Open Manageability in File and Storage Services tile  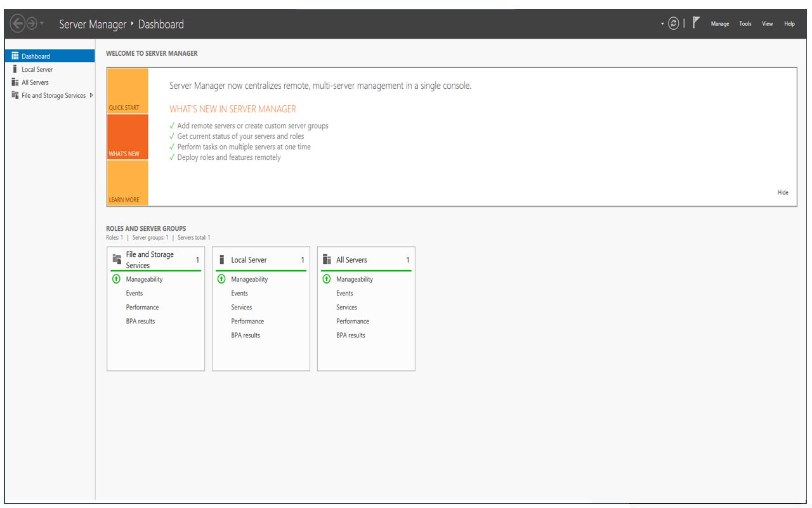pos(144,279)
